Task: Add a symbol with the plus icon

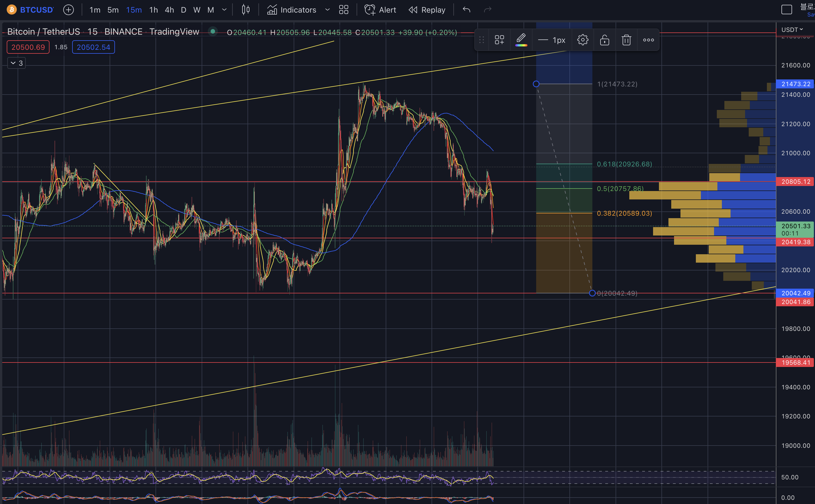Action: [x=68, y=10]
